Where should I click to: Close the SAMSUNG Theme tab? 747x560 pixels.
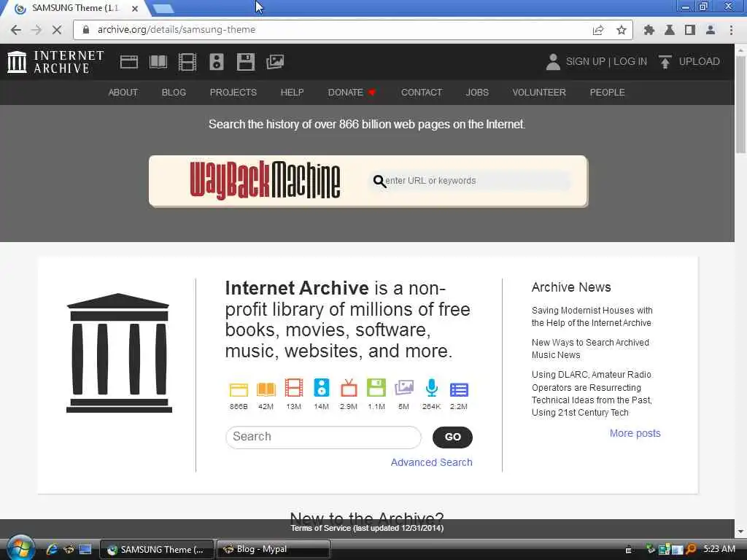coord(135,9)
